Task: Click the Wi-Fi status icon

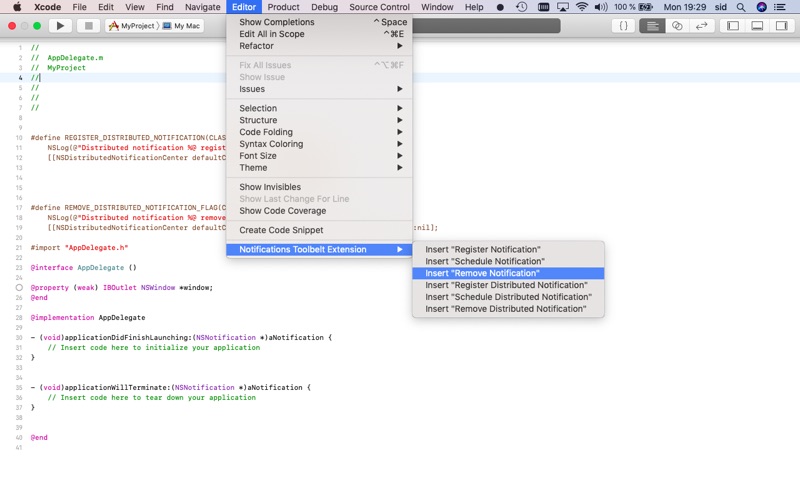Action: coord(581,7)
